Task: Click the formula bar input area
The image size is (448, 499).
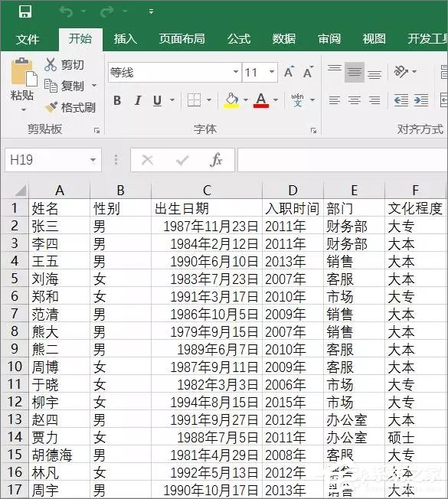Action: click(x=342, y=160)
